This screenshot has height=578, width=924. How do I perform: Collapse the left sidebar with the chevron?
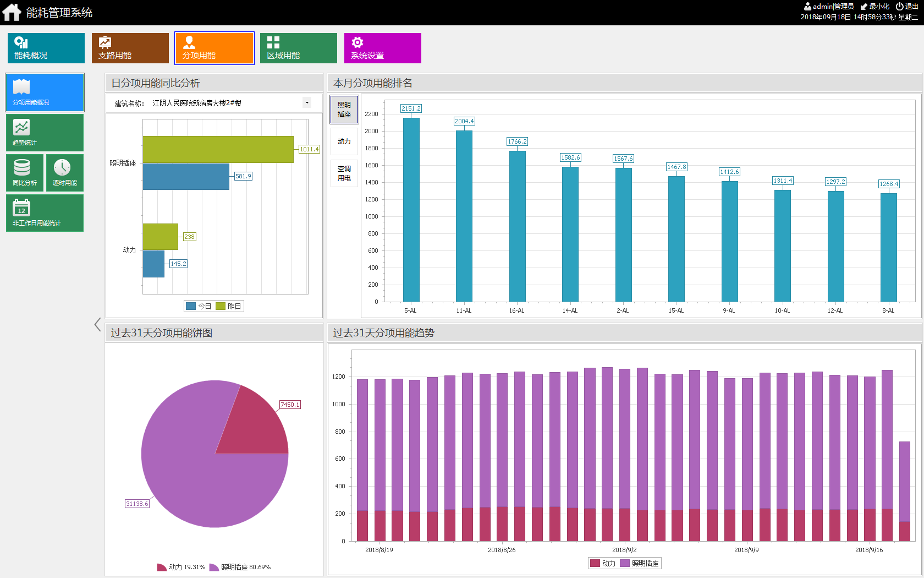tap(97, 325)
